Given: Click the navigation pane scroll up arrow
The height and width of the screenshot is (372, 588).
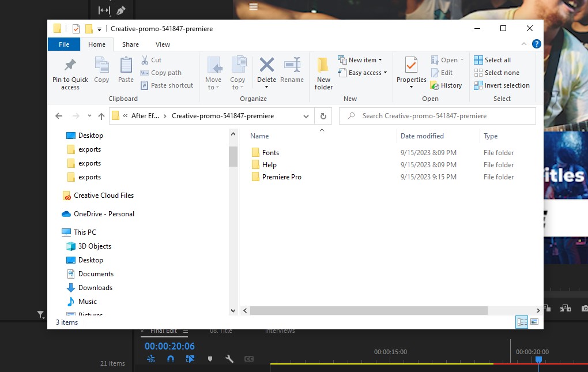Looking at the screenshot, I should (x=233, y=134).
